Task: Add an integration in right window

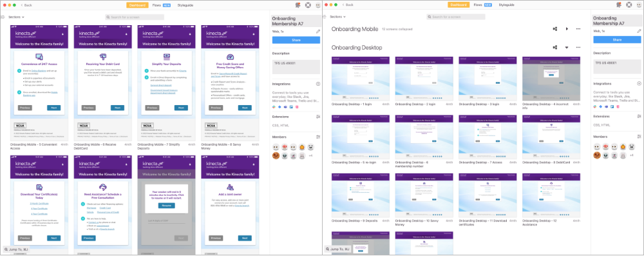Action: [639, 84]
